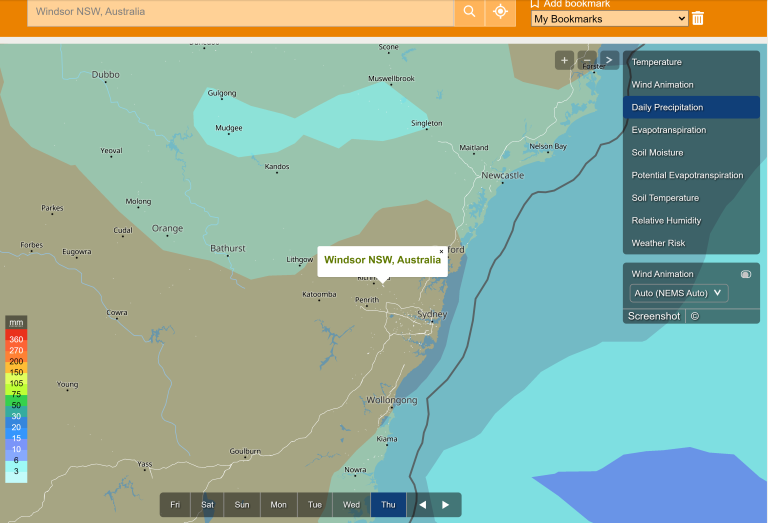Switch forecast to Sun

[x=242, y=505]
